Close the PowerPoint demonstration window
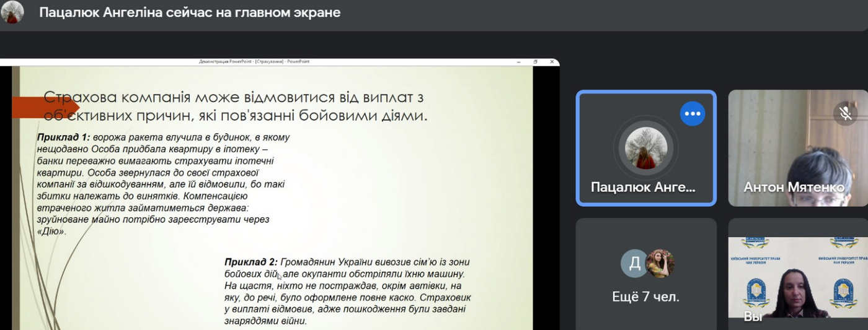 coord(552,62)
